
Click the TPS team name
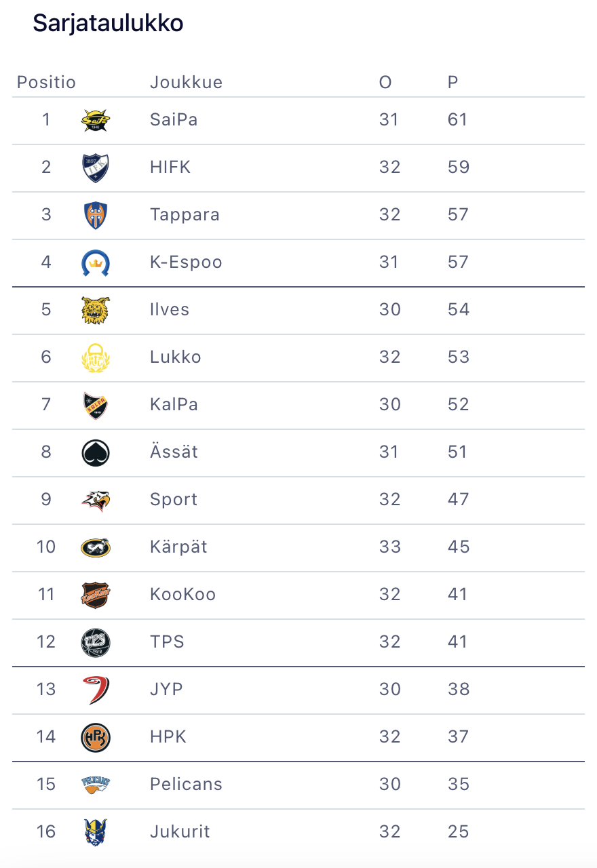(167, 642)
